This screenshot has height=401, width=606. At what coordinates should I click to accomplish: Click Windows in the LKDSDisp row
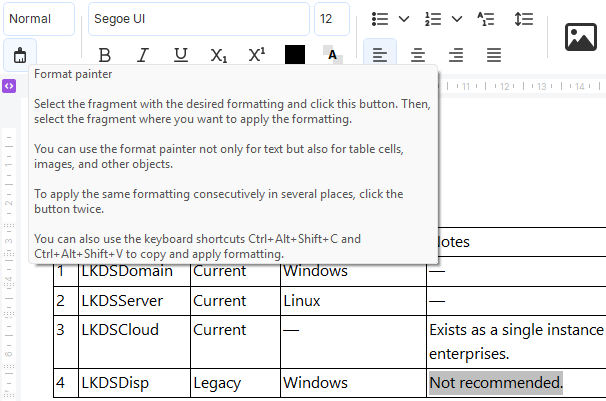click(x=315, y=383)
